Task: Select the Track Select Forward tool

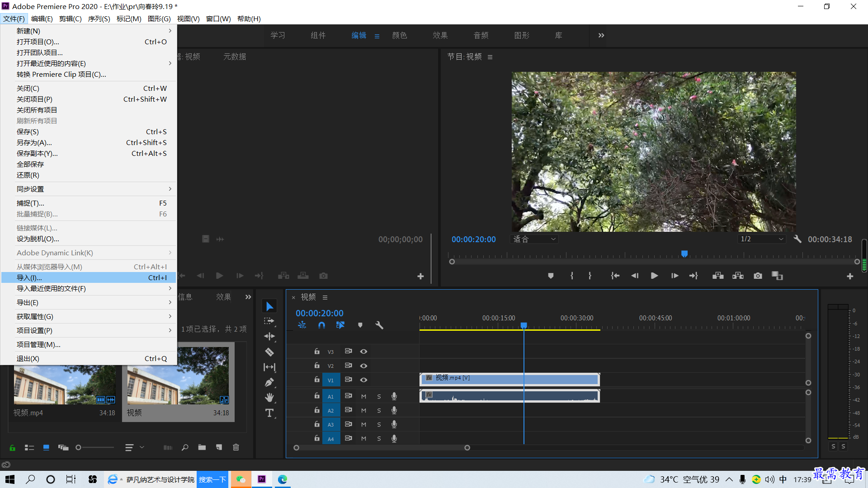Action: pyautogui.click(x=269, y=321)
